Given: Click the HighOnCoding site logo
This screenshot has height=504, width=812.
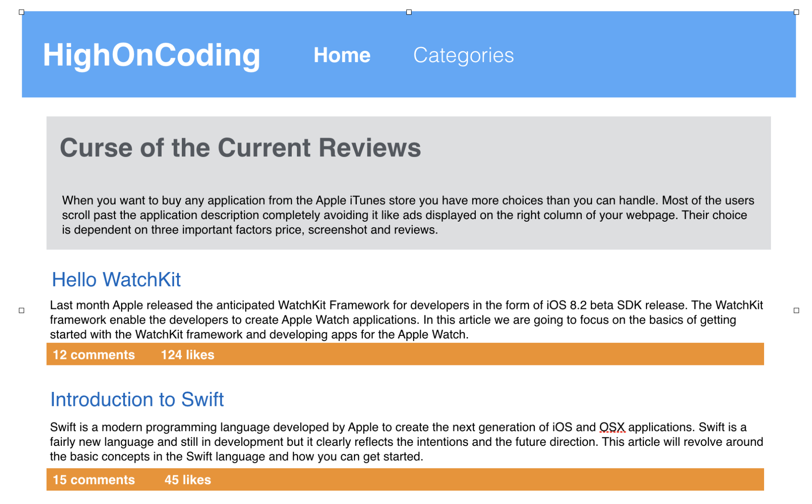Looking at the screenshot, I should (151, 55).
